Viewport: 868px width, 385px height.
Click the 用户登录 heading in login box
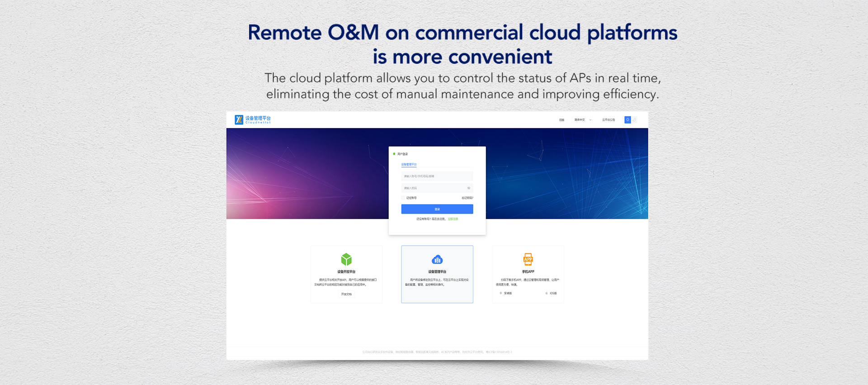click(402, 154)
